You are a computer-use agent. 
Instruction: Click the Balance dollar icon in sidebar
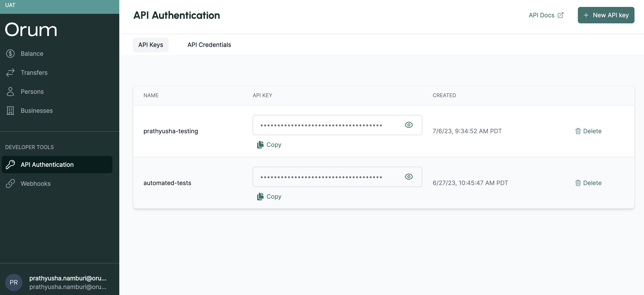tap(10, 54)
